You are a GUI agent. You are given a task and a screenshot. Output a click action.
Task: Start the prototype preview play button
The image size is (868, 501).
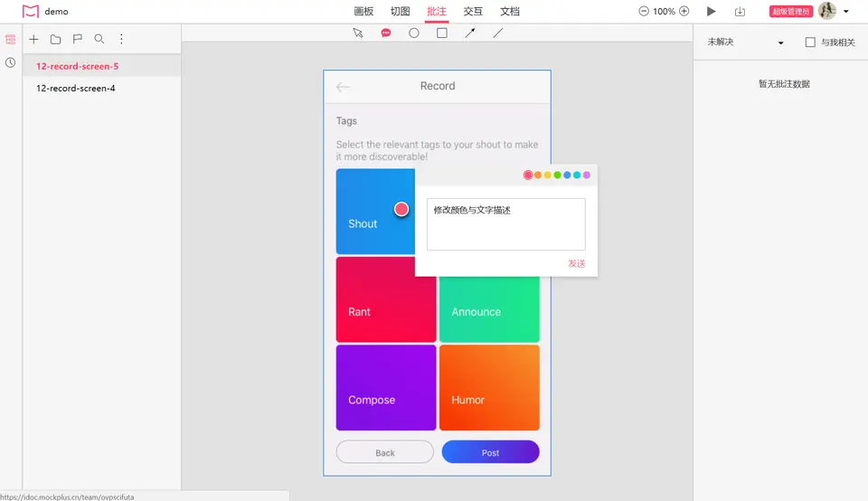tap(712, 11)
